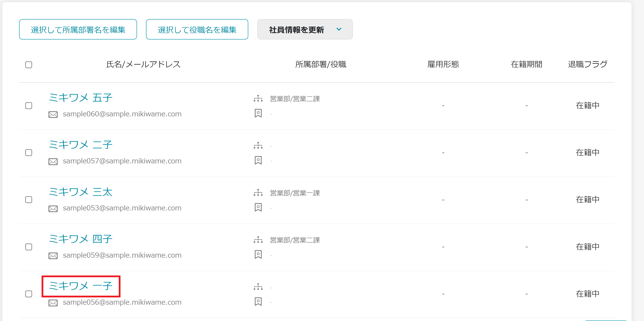644x321 pixels.
Task: Click the bookmark icon for ミキワメ 四子
Action: point(258,255)
